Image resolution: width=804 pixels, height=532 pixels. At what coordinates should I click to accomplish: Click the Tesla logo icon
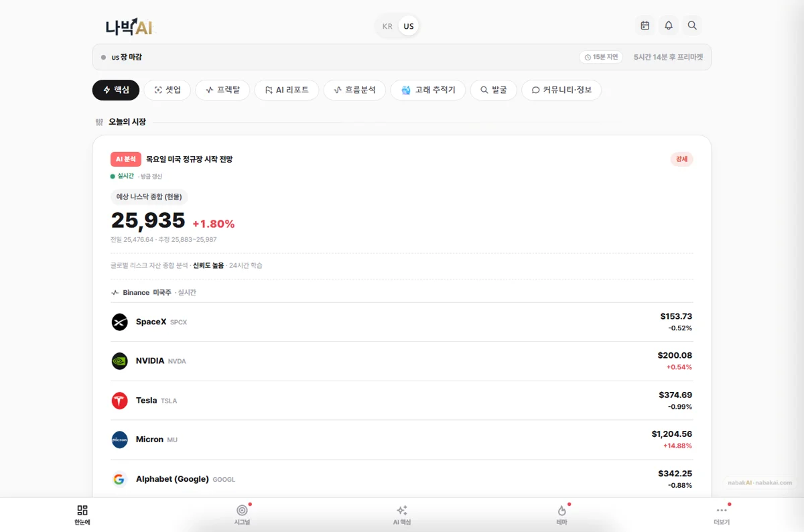(119, 401)
